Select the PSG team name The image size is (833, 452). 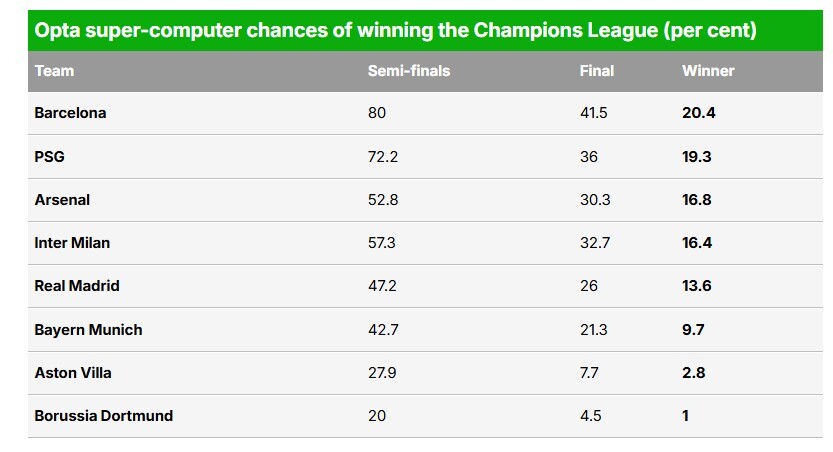tap(50, 157)
